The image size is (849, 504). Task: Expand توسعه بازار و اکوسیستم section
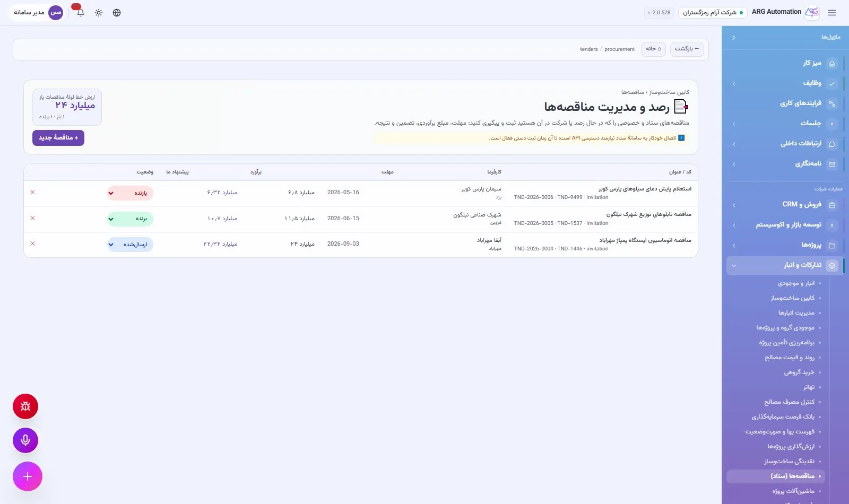tap(734, 225)
